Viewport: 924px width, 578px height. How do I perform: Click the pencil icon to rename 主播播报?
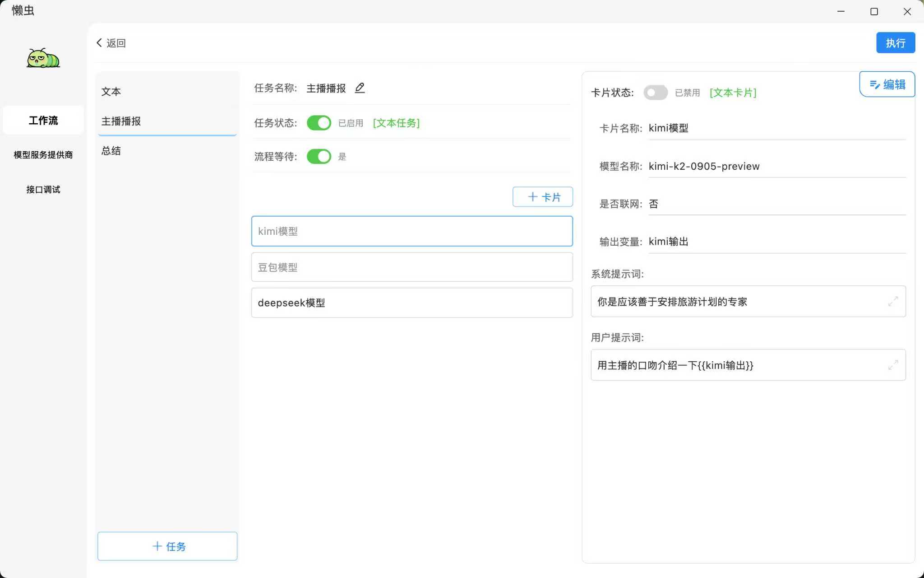tap(359, 88)
